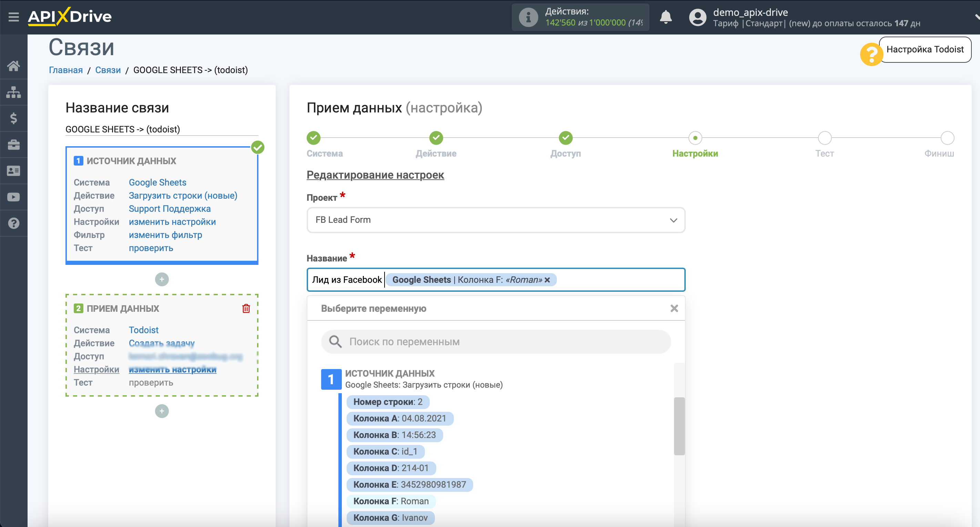Click the ApiX-Drive logo
This screenshot has width=980, height=527.
(70, 17)
